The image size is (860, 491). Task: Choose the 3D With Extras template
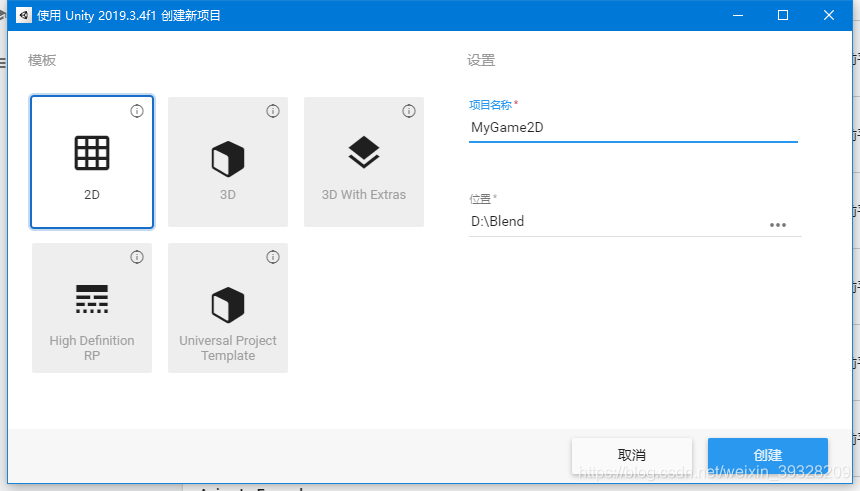point(364,162)
